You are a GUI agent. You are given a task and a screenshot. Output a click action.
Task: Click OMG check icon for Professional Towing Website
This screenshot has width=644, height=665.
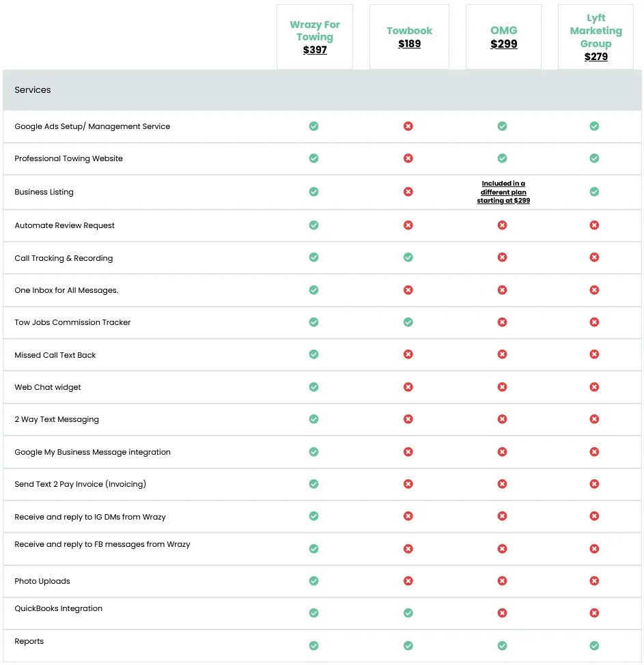(x=503, y=158)
